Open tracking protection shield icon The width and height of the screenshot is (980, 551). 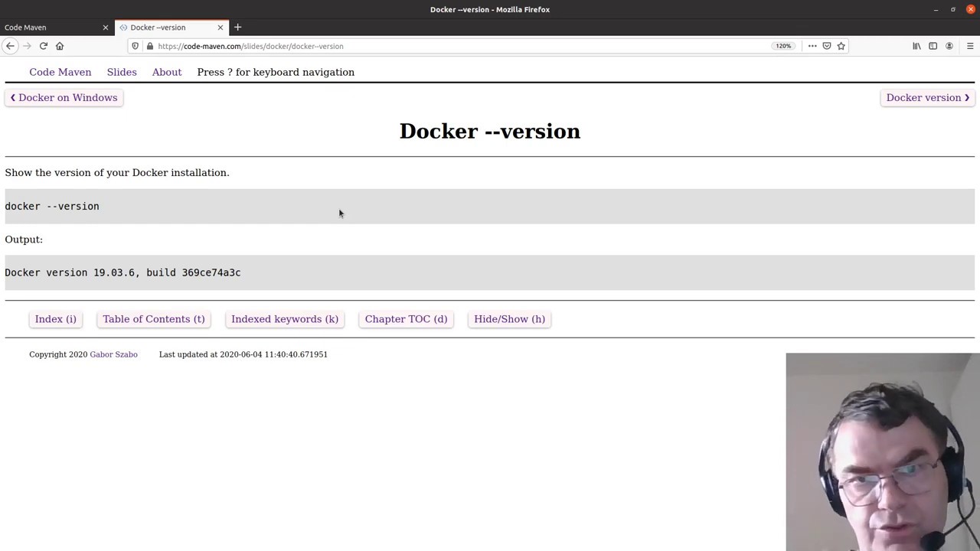[136, 46]
